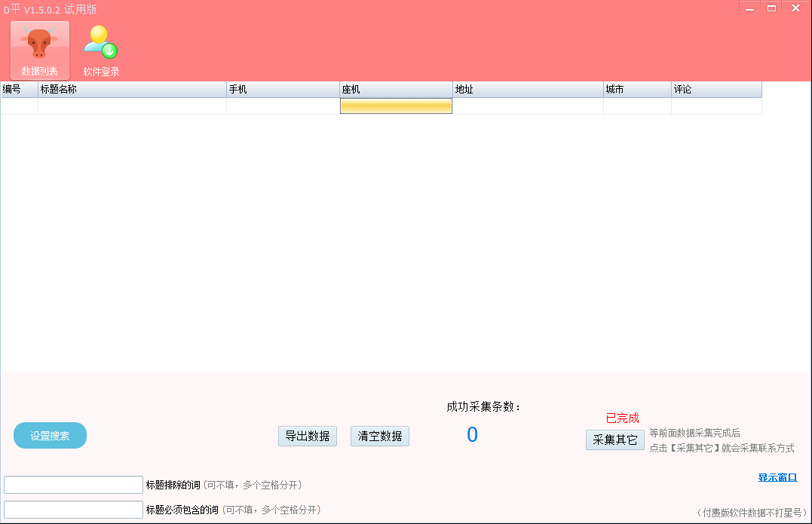Click the 设置搜索 button

(50, 436)
